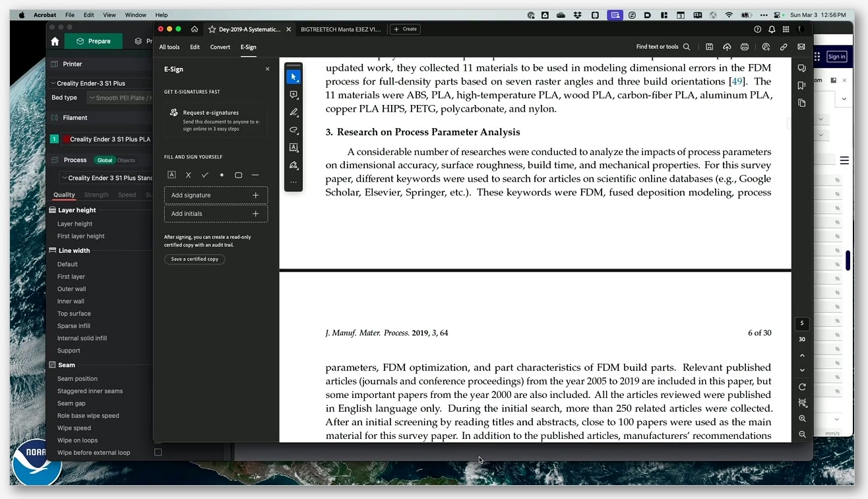Open the Apple menu
This screenshot has width=868, height=499.
tap(22, 15)
